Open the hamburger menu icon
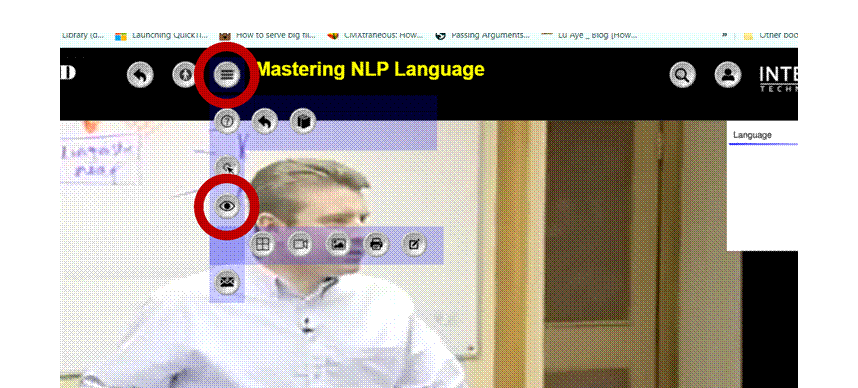Screen dimensions: 858x388 point(227,75)
